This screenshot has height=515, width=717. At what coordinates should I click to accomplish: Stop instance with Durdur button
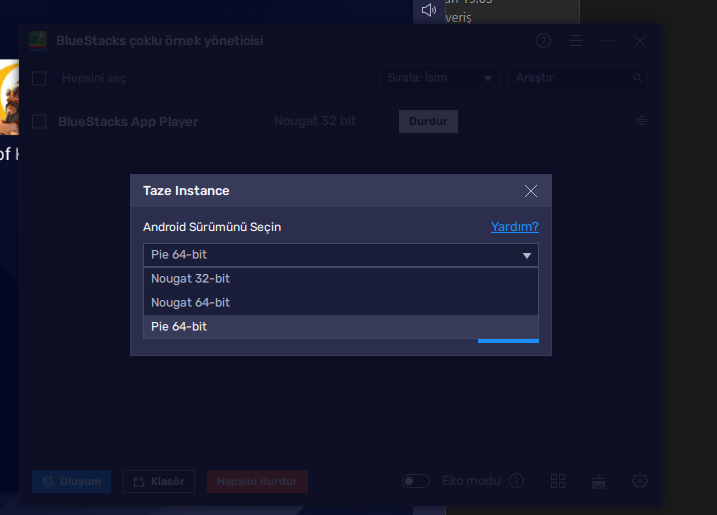point(428,121)
